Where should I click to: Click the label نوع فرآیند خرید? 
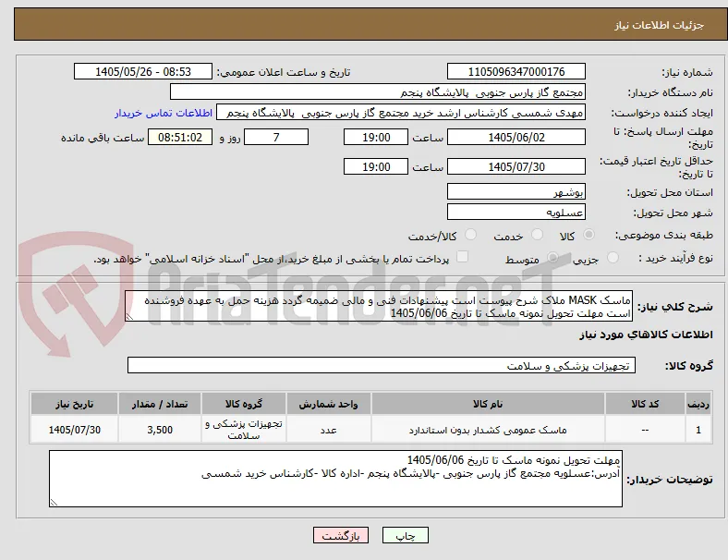675,258
